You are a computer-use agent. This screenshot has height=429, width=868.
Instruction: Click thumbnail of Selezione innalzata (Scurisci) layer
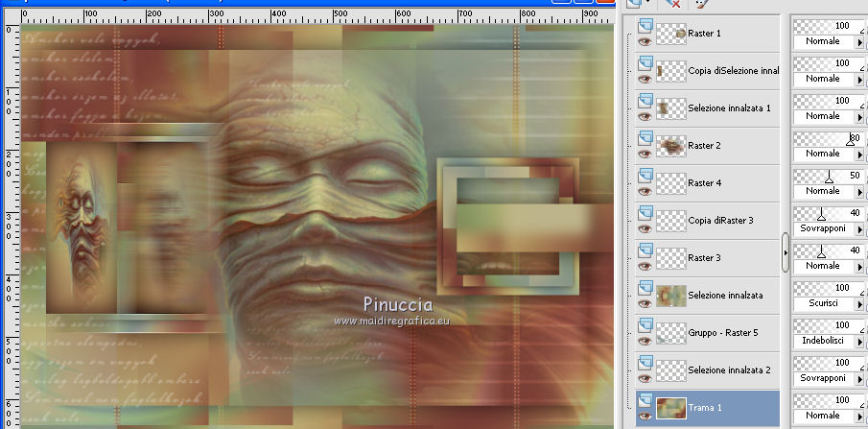coord(671,296)
